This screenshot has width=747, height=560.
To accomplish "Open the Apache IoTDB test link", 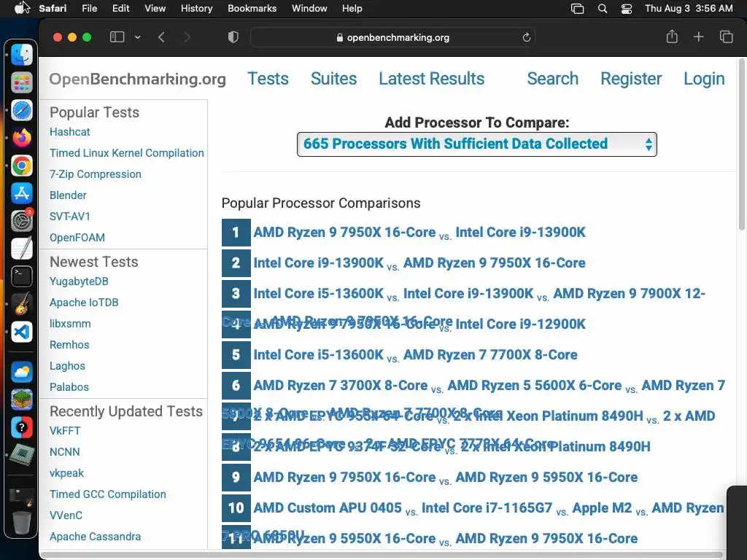I will click(x=84, y=303).
